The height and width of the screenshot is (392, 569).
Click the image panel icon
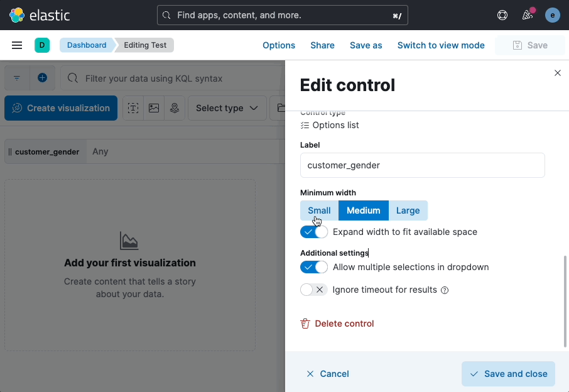[154, 108]
